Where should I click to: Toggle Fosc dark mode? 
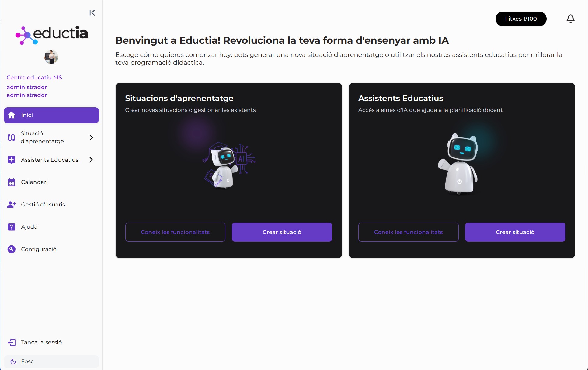click(51, 361)
